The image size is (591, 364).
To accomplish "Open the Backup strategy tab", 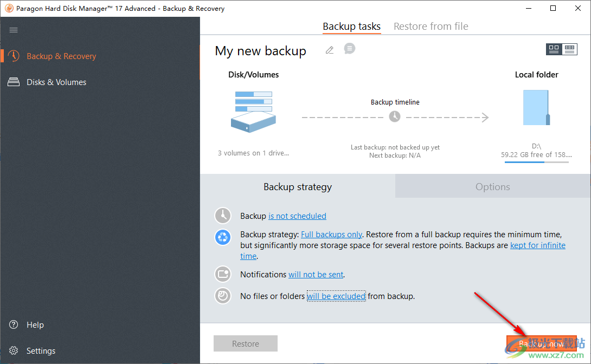I will [x=298, y=187].
